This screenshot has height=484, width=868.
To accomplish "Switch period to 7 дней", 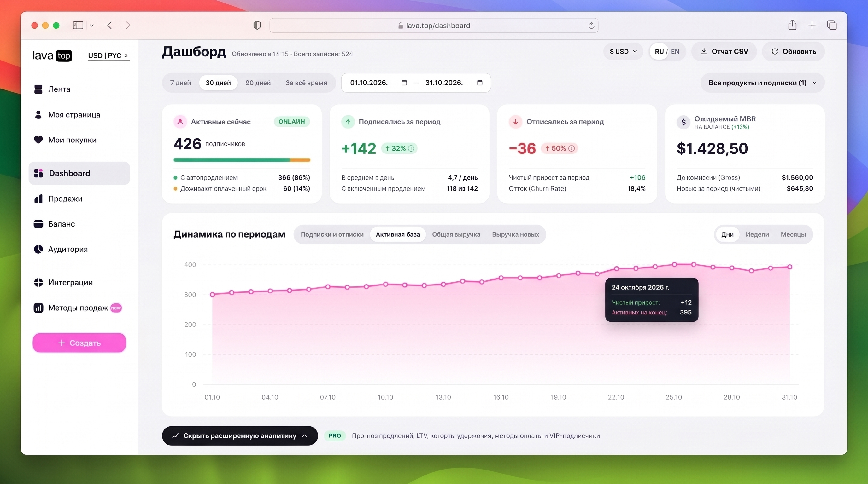I will (181, 83).
